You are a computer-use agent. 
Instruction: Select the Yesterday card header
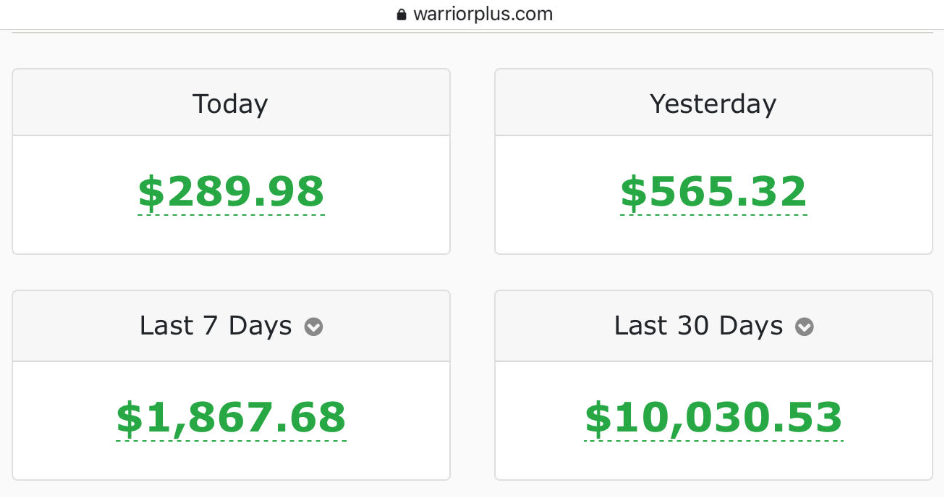point(713,104)
